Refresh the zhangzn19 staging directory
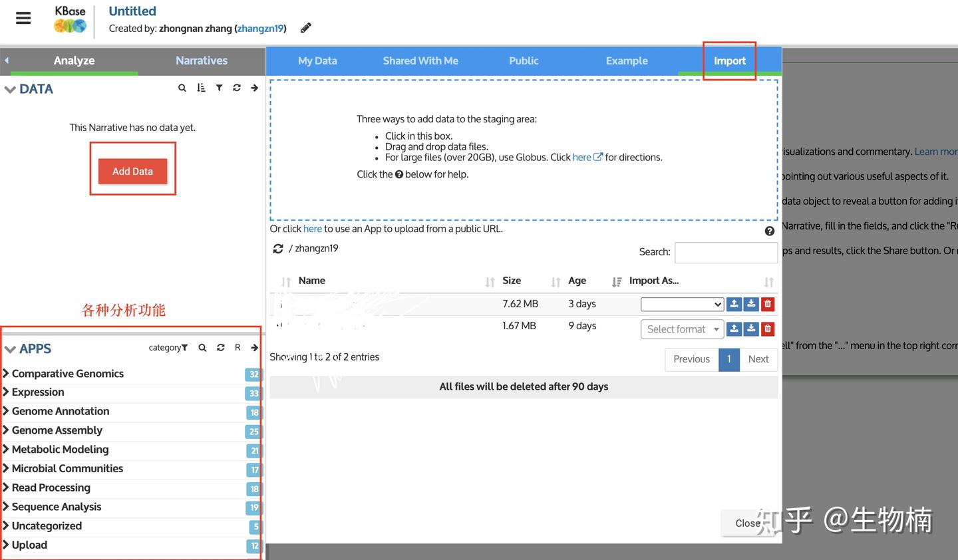 [x=278, y=249]
